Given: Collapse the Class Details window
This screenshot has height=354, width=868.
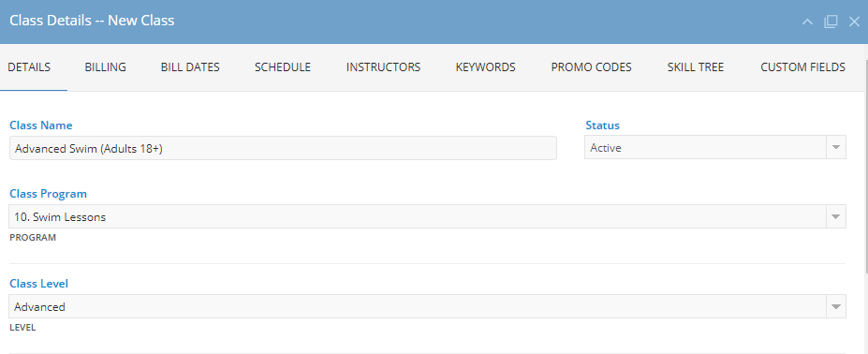Looking at the screenshot, I should tap(808, 22).
